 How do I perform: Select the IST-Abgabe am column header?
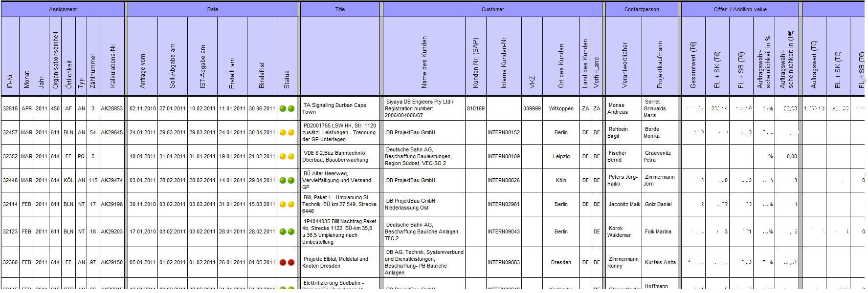202,56
